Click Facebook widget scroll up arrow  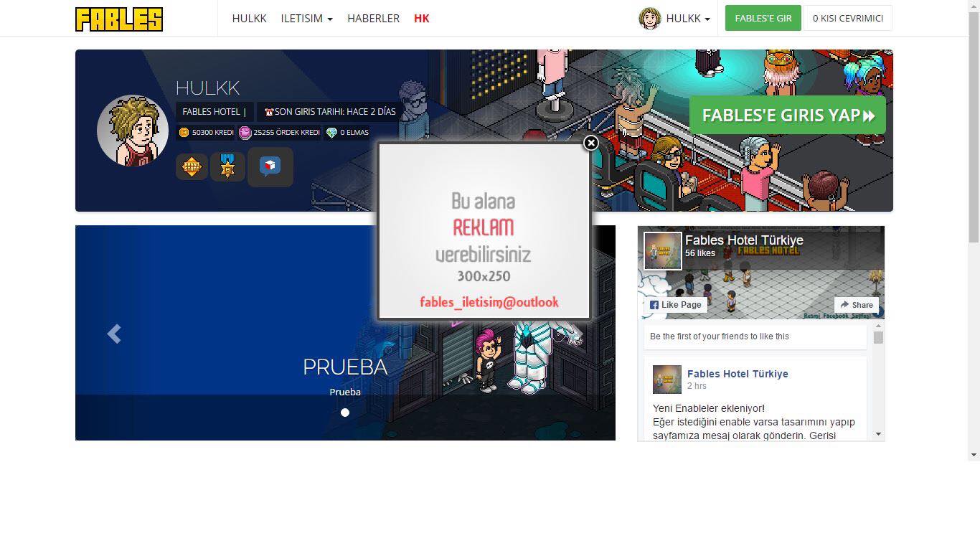[878, 327]
